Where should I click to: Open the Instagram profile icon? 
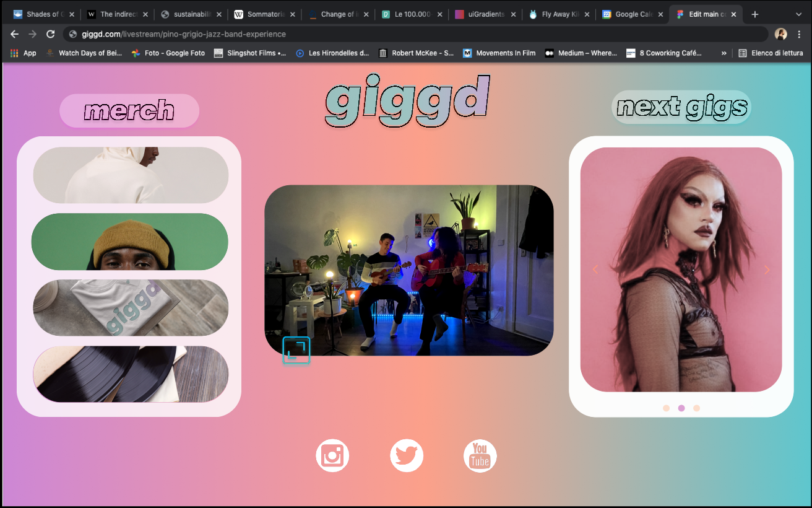tap(332, 455)
